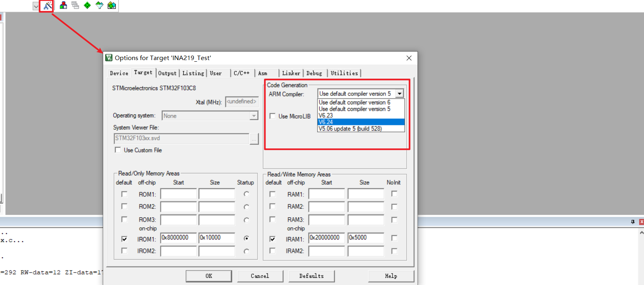Click IROM1 Size field 0x10000
Image resolution: width=644 pixels, height=285 pixels.
coord(217,238)
